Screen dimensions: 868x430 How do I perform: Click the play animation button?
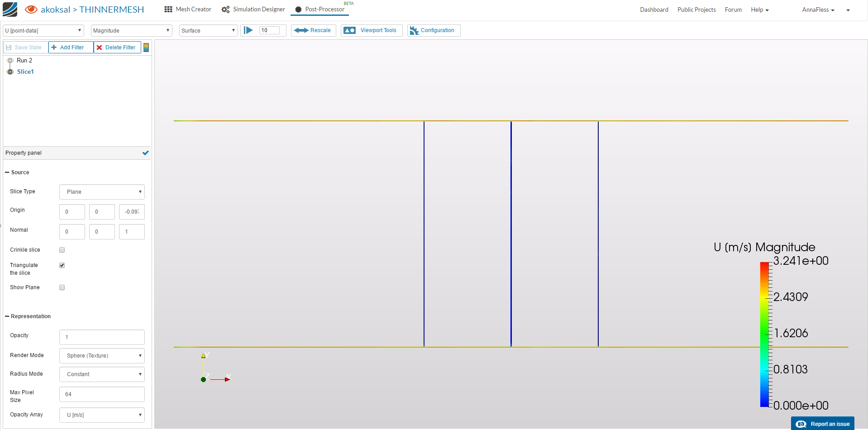click(x=248, y=30)
